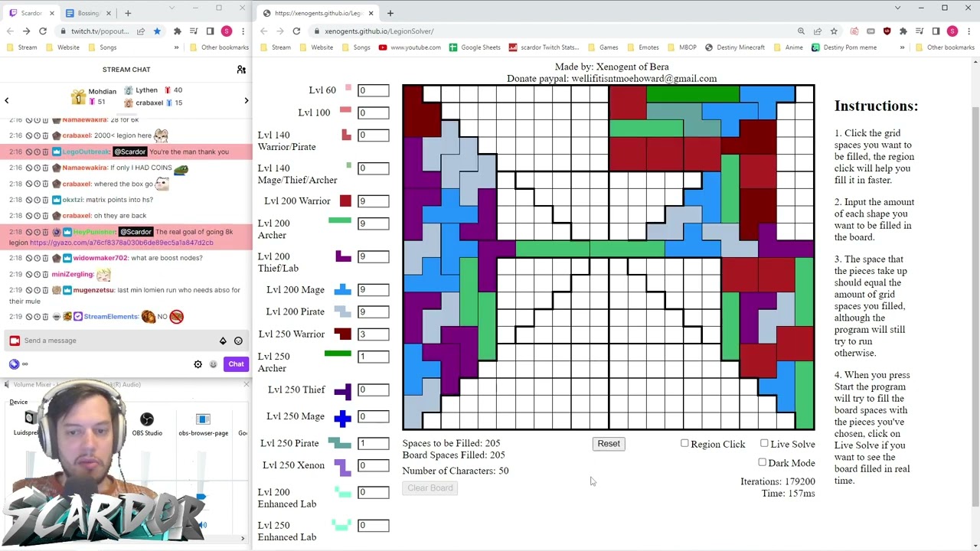The image size is (980, 551).
Task: Open the emote picker in message box
Action: click(x=238, y=341)
